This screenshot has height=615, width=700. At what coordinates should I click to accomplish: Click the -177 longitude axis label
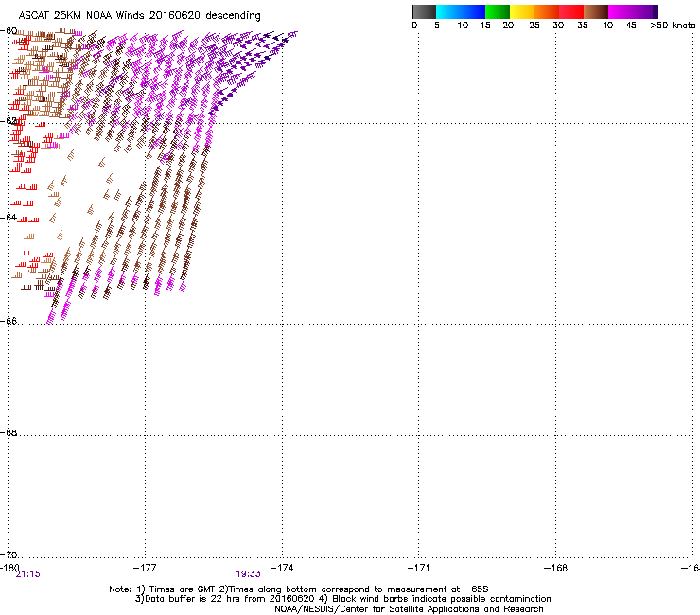[x=145, y=568]
